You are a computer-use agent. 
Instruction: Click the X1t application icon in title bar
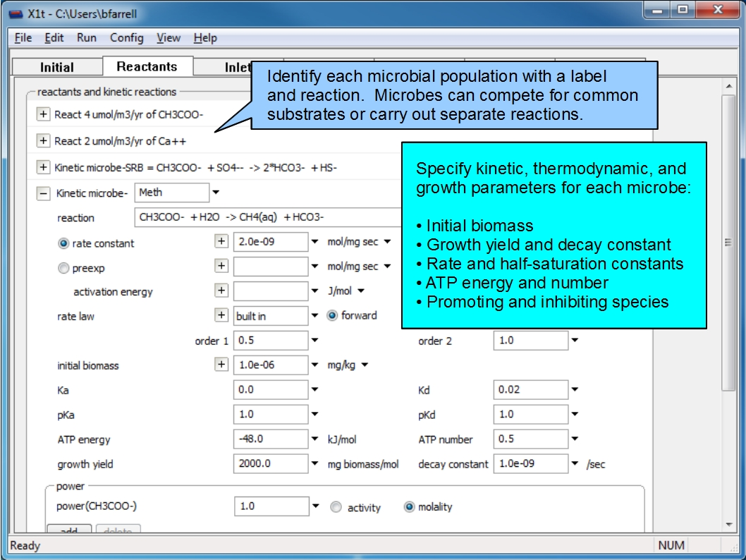(x=16, y=14)
